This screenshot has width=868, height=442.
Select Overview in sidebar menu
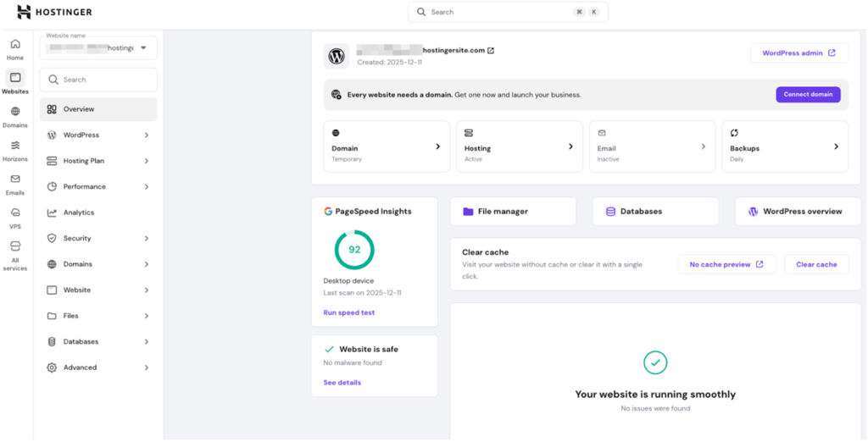(98, 109)
